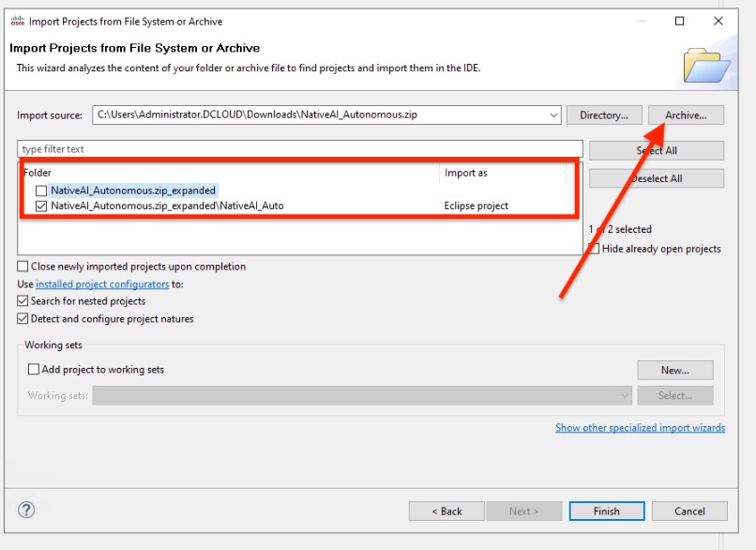
Task: Close the import wizard window
Action: click(718, 21)
